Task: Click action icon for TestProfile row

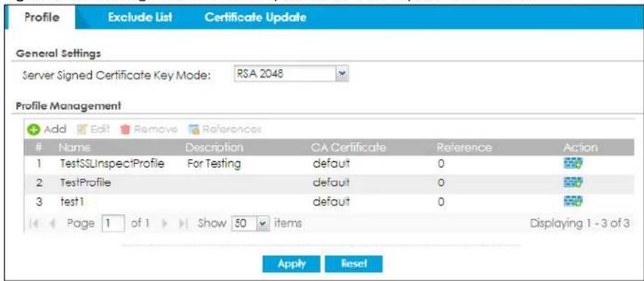Action: pos(573,182)
